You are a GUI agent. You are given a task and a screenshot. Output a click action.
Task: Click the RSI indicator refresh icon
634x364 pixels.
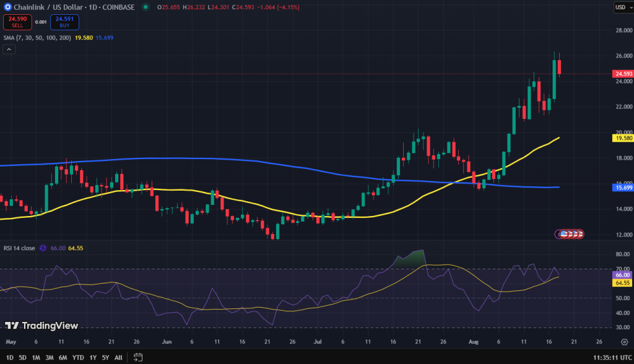tap(43, 248)
